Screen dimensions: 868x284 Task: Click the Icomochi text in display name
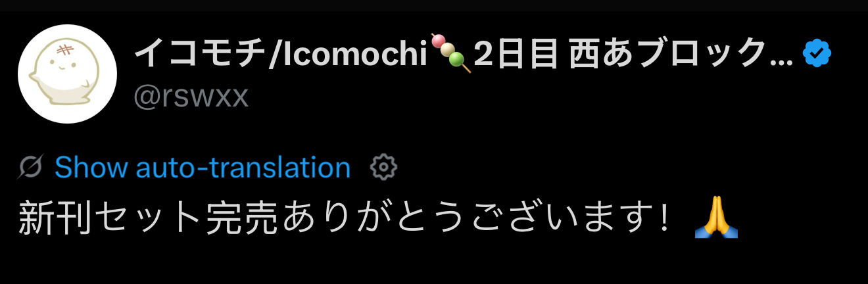pos(354,55)
